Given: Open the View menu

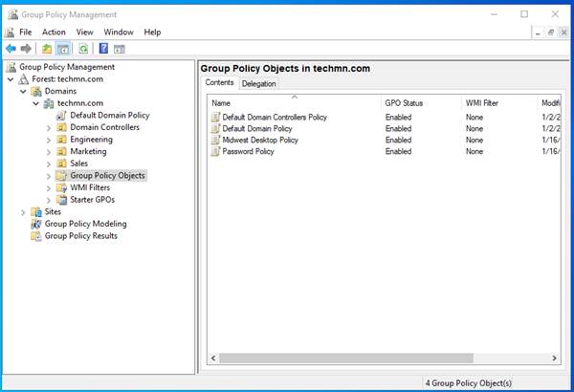Looking at the screenshot, I should [x=85, y=33].
